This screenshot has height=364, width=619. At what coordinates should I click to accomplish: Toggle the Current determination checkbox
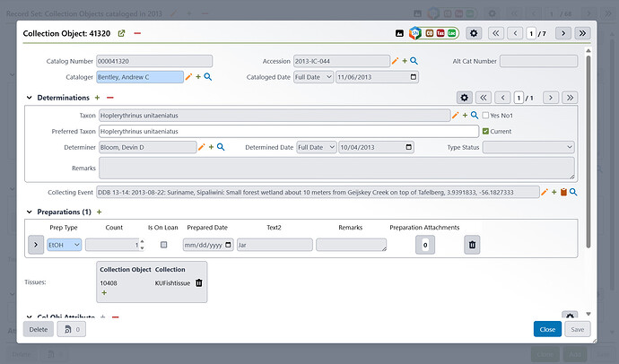click(485, 131)
